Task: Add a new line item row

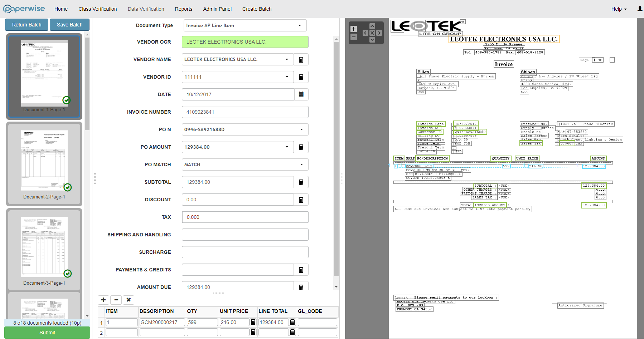Action: coord(103,300)
